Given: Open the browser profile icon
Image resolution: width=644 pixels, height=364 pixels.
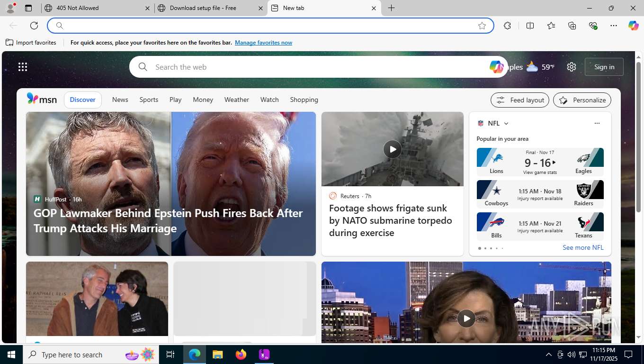Looking at the screenshot, I should tap(10, 8).
